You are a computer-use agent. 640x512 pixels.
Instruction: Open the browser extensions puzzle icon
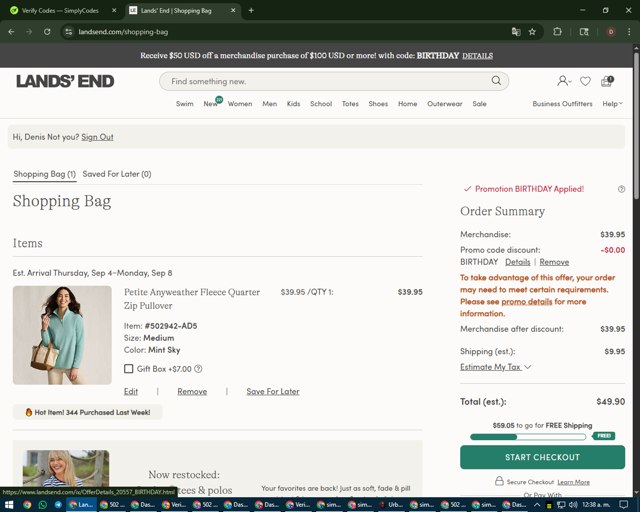point(557,32)
